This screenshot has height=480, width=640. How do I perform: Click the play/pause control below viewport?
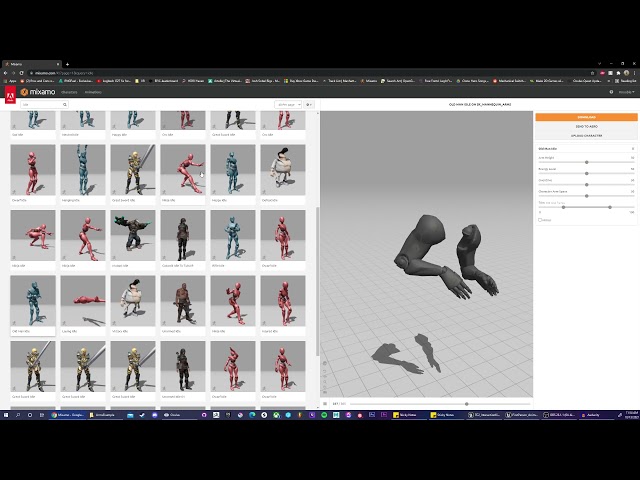coord(325,404)
